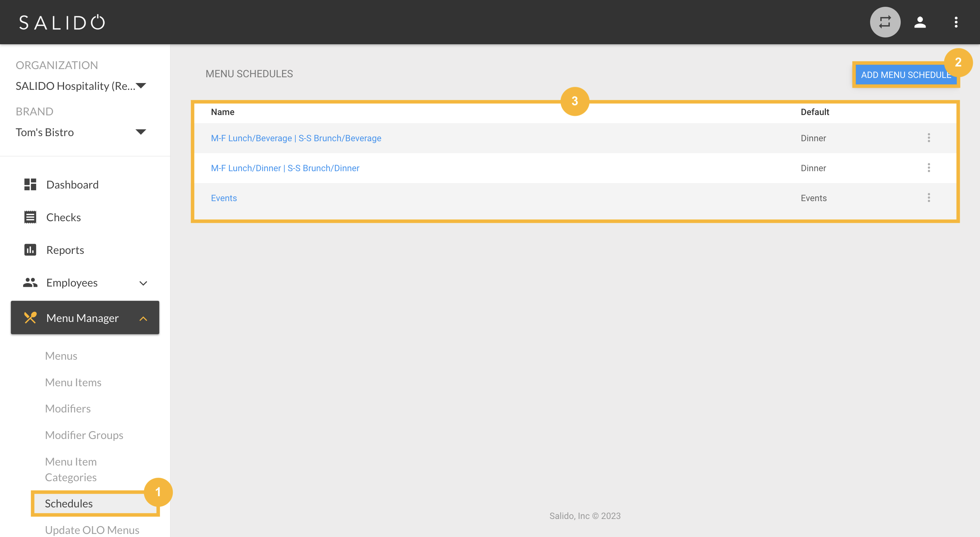Click Events value in Default column
Image resolution: width=980 pixels, height=537 pixels.
(x=813, y=198)
